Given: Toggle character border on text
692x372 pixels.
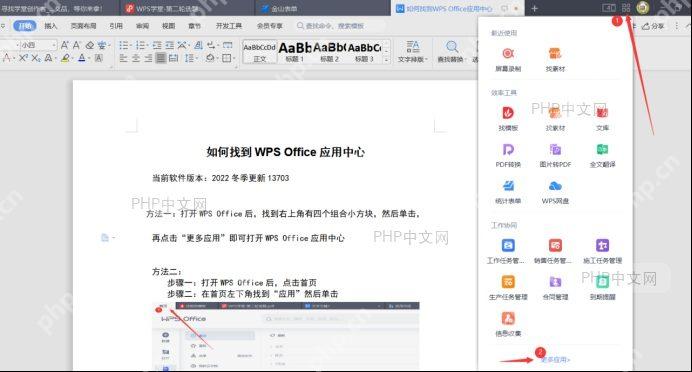Looking at the screenshot, I should pyautogui.click(x=98, y=58).
